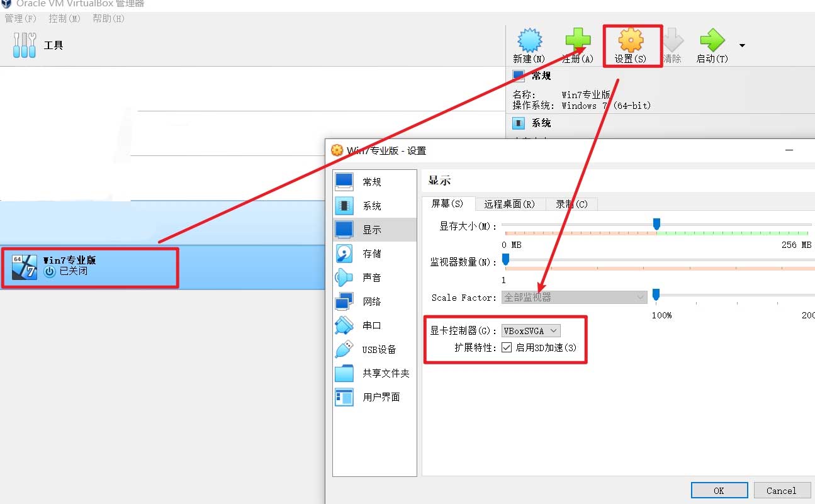Open the 用户界面 user interface category

click(374, 397)
